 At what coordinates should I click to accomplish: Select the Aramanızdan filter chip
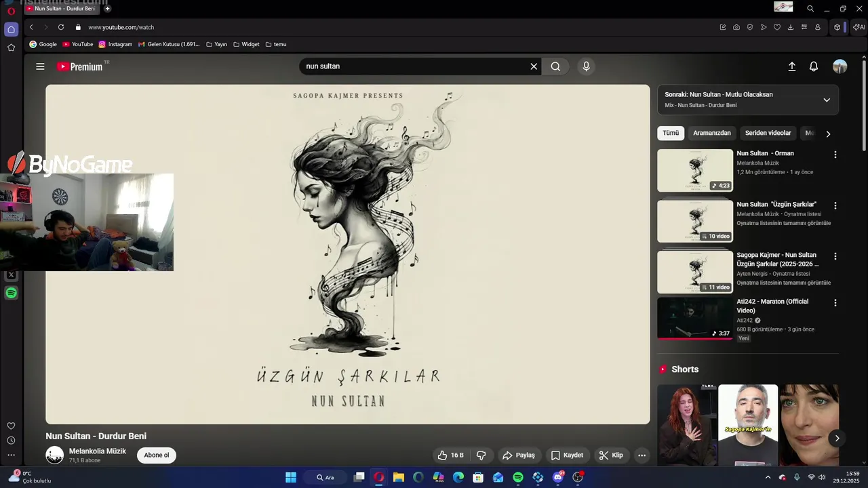pos(712,134)
